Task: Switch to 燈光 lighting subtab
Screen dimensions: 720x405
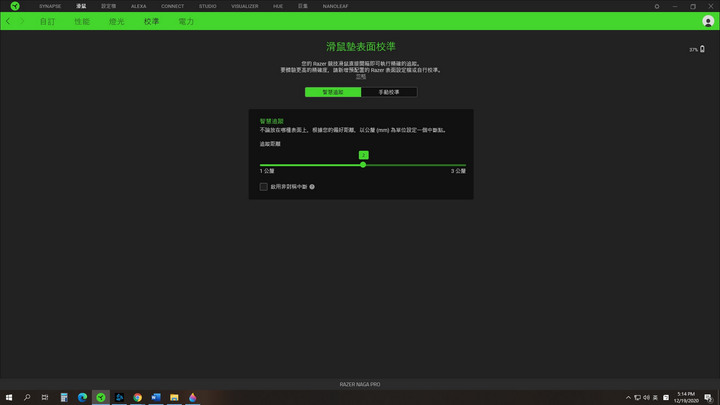Action: pos(117,22)
